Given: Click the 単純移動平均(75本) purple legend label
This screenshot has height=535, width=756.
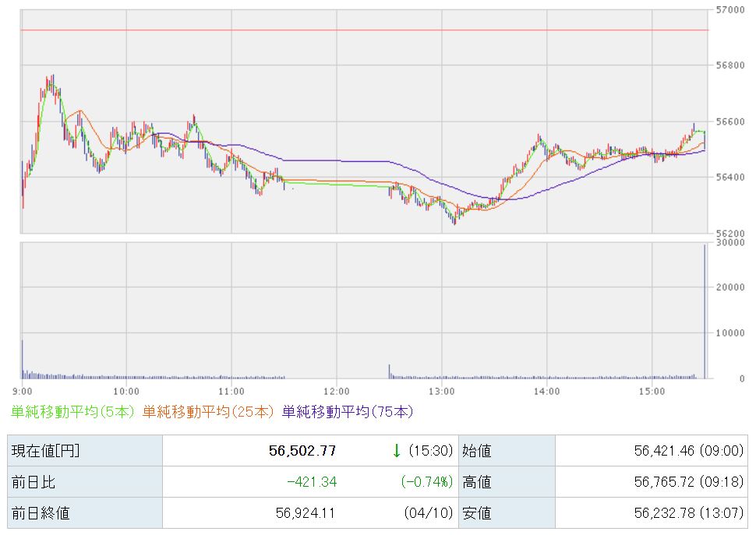Looking at the screenshot, I should [x=347, y=411].
